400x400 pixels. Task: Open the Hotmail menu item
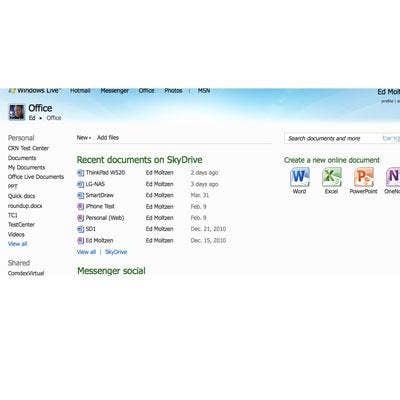point(80,91)
